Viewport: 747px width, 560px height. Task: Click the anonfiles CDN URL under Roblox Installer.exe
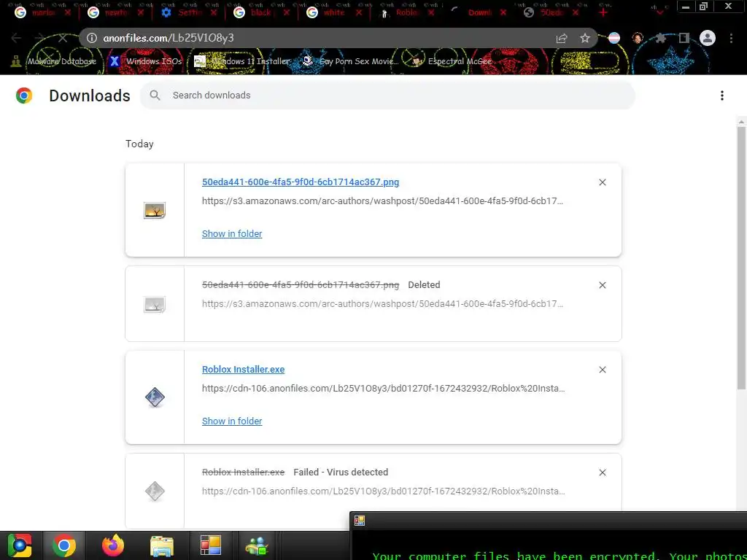(x=384, y=389)
